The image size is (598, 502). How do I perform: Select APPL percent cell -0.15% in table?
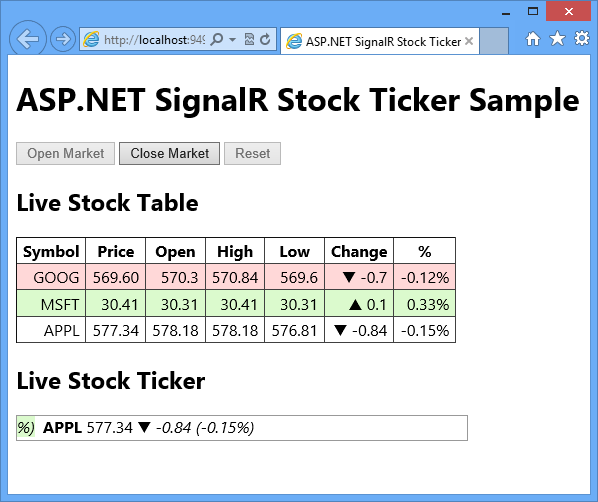(424, 330)
